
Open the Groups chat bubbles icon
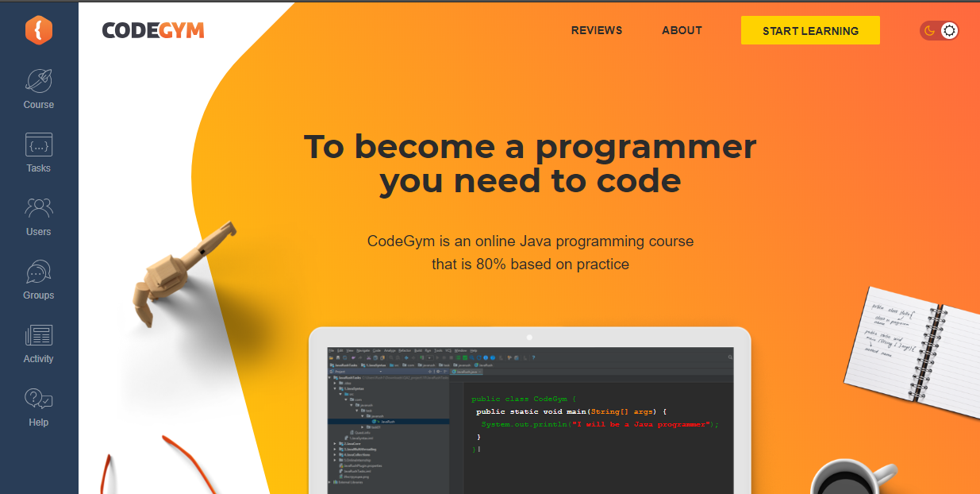39,272
